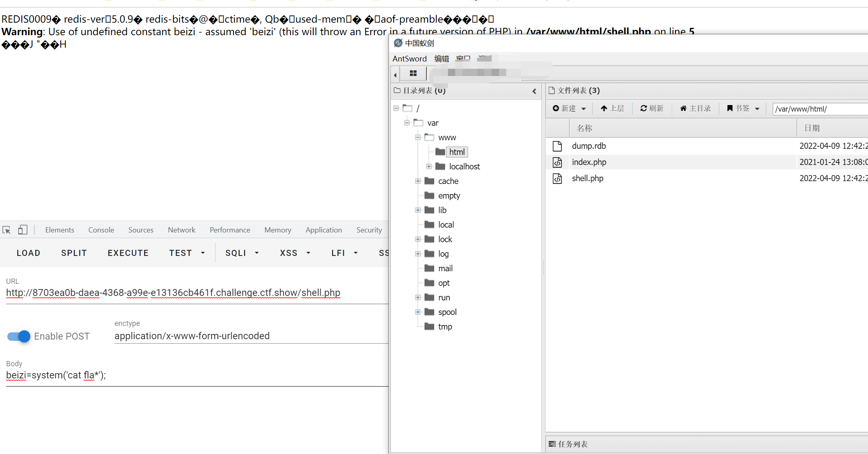The height and width of the screenshot is (454, 868).
Task: Click the home directory (主目录) icon
Action: [695, 108]
